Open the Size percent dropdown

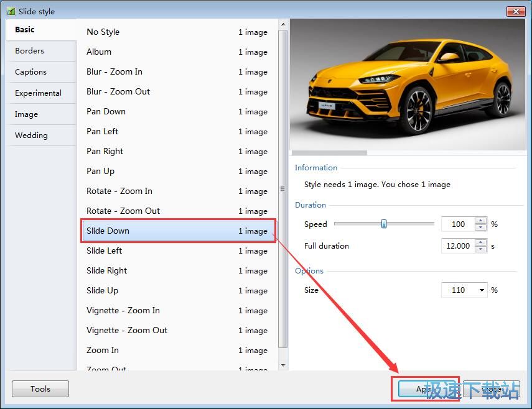click(x=482, y=290)
